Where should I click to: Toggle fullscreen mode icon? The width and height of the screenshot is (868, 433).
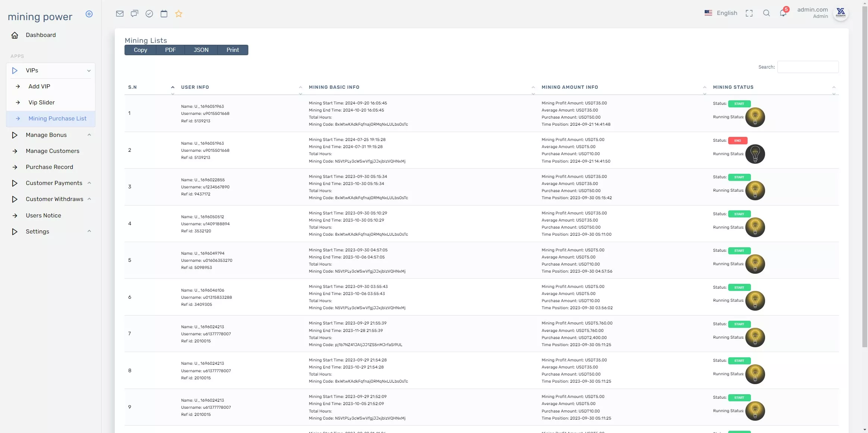point(749,13)
